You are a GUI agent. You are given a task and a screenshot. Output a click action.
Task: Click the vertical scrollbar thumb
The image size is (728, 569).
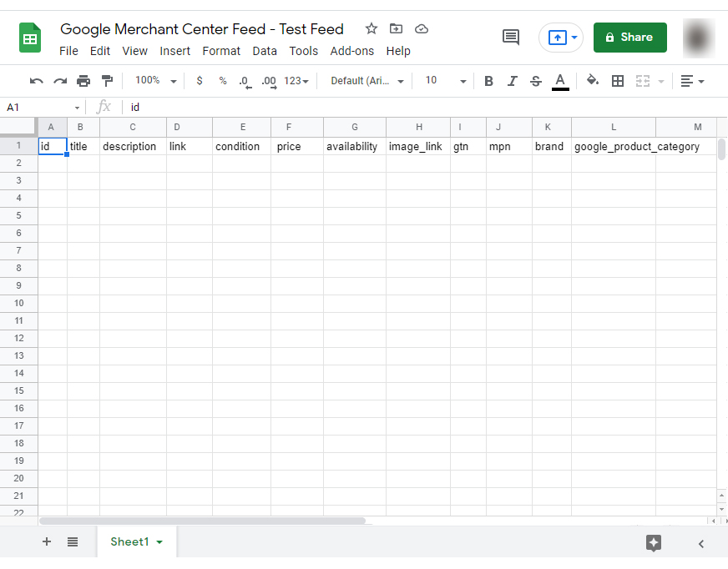pyautogui.click(x=721, y=149)
